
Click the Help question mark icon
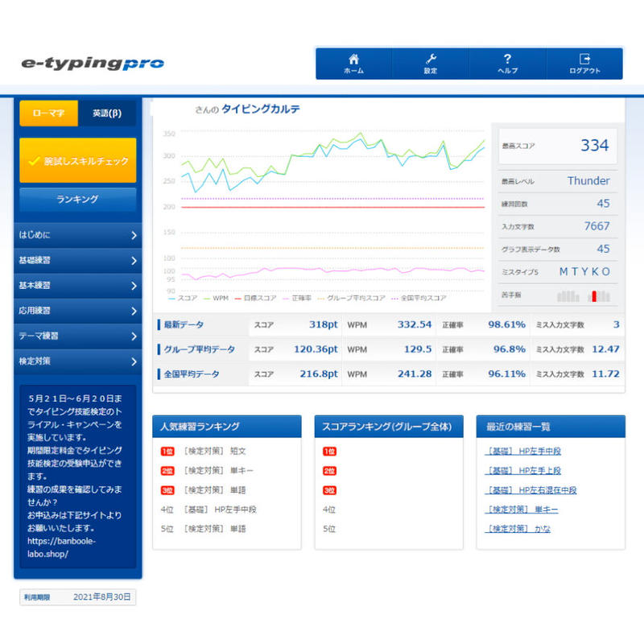pos(508,59)
